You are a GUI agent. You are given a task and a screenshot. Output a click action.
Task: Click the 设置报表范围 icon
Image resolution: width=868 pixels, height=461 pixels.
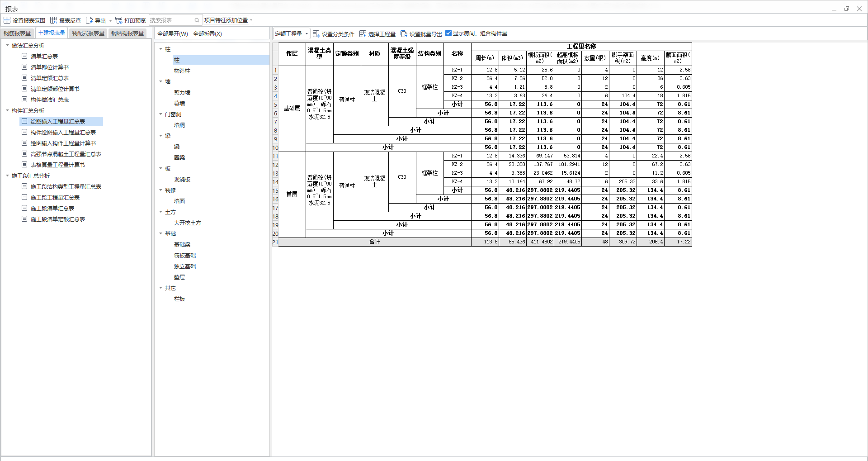[x=7, y=20]
